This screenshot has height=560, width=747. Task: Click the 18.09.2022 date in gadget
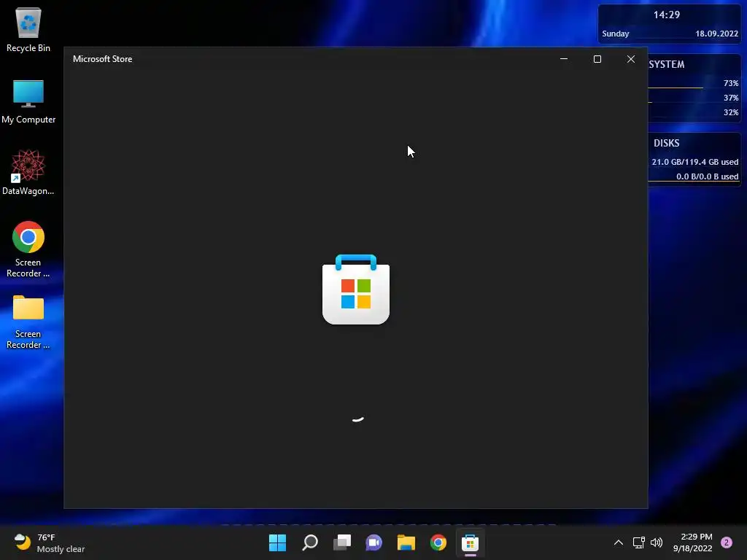pos(716,34)
